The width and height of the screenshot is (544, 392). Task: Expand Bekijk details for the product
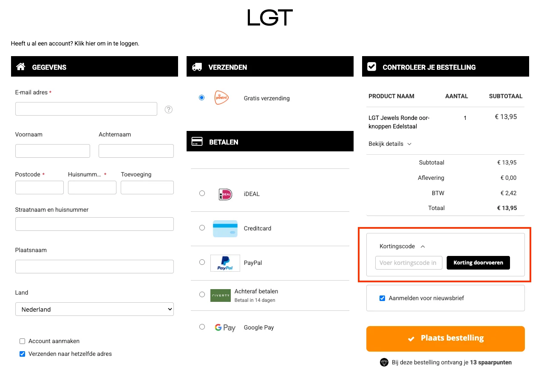click(x=390, y=144)
